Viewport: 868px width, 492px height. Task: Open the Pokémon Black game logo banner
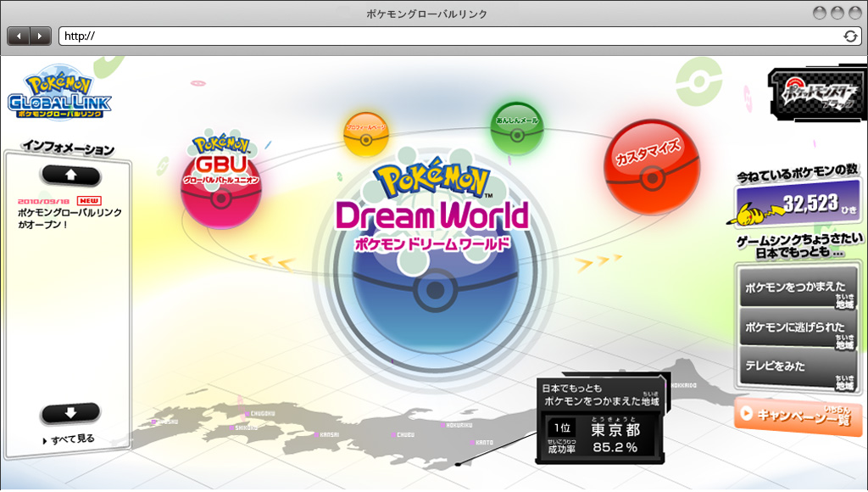coord(815,96)
